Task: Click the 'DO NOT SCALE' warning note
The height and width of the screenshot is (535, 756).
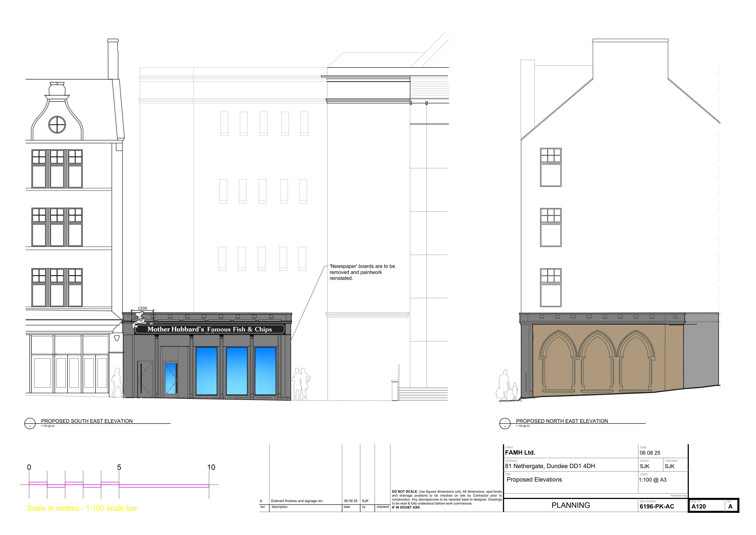Action: point(447,499)
